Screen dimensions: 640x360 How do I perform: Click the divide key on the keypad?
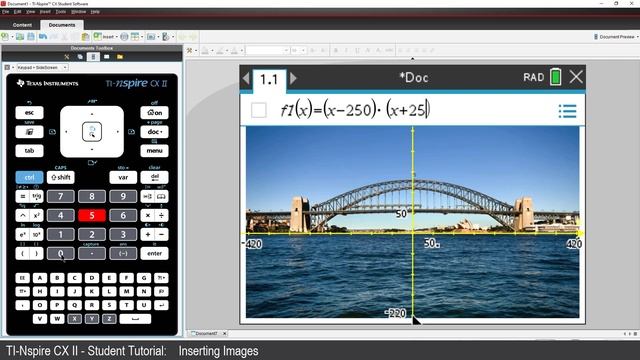tap(161, 215)
